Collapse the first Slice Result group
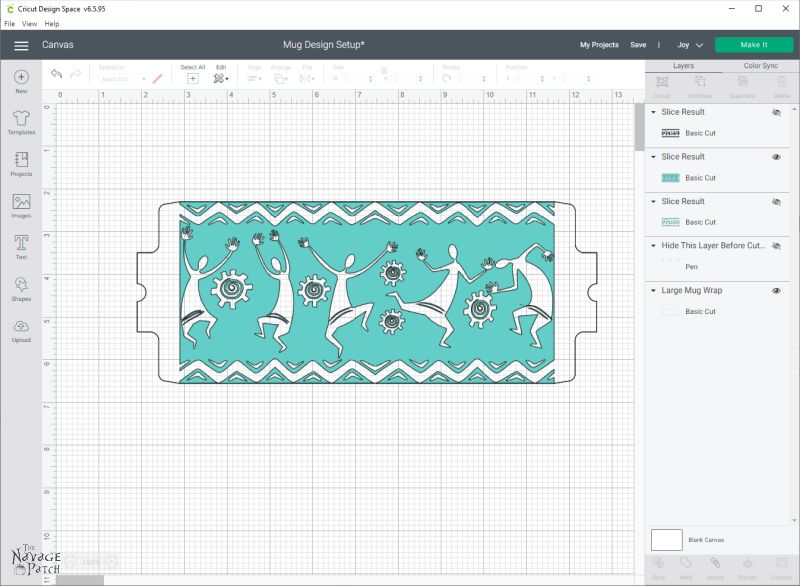Screen dimensions: 800x586 pos(654,112)
